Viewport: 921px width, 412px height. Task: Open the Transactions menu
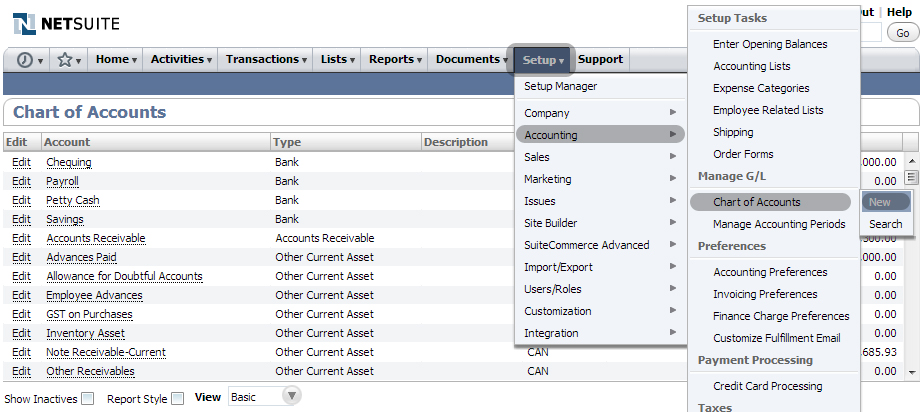click(x=266, y=59)
